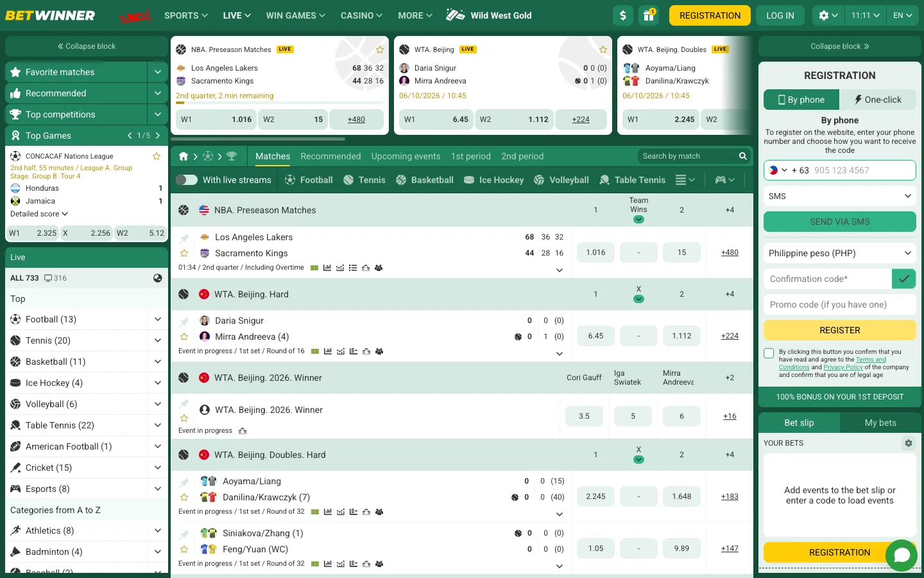Viewport: 924px width, 578px height.
Task: Open bet slip settings gear
Action: (908, 443)
